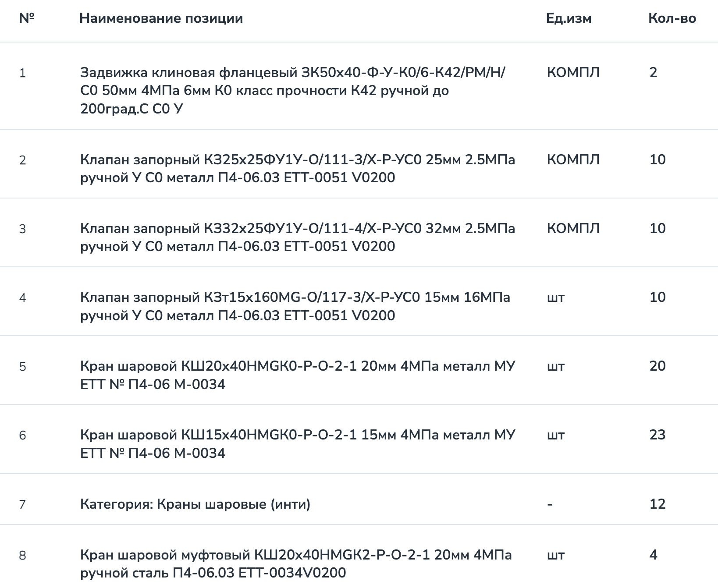
Task: Click quantity 20 in the КШ20х40HMGK0 row
Action: coord(658,366)
